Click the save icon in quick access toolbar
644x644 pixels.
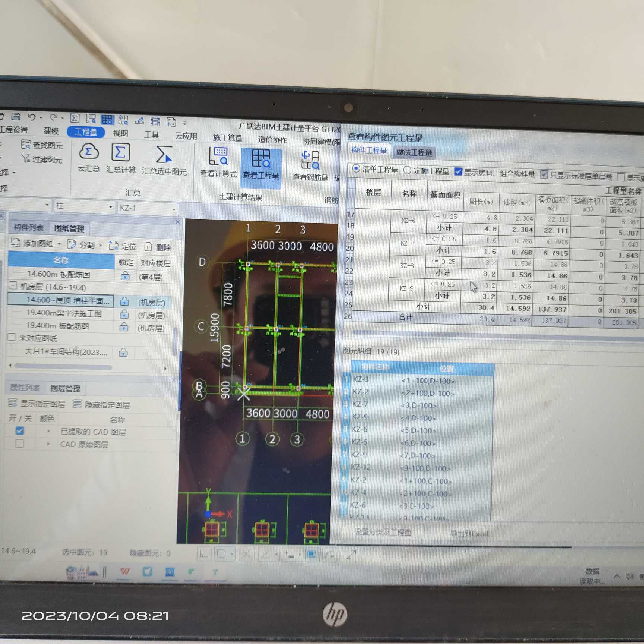tap(15, 117)
